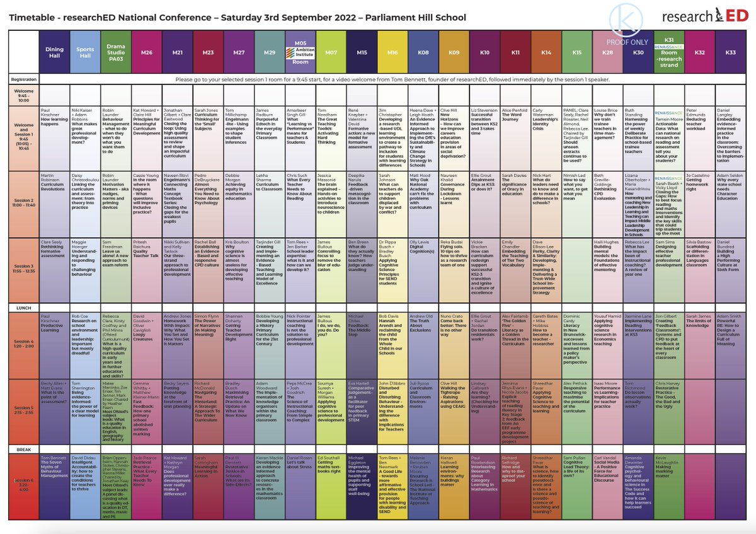Click the M27 room header
Image resolution: width=756 pixels, height=534 pixels.
pos(239,52)
